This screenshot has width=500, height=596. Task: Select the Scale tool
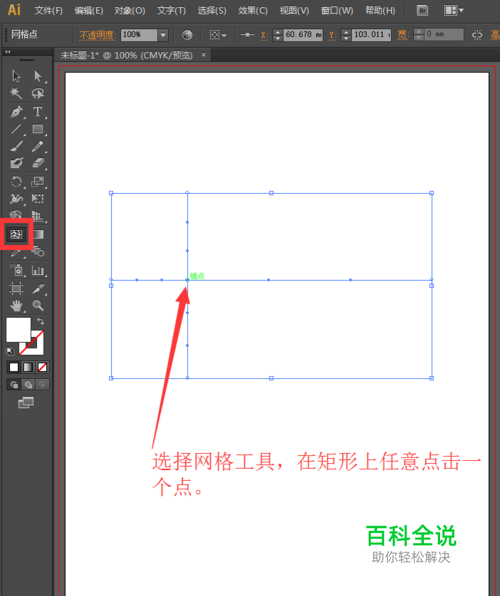[x=38, y=181]
